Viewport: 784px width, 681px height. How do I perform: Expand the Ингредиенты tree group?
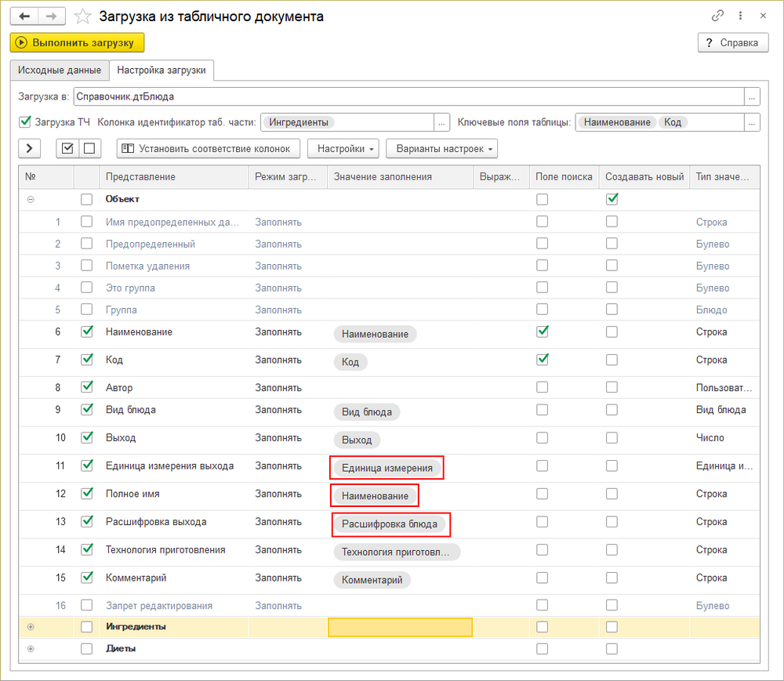[x=31, y=627]
